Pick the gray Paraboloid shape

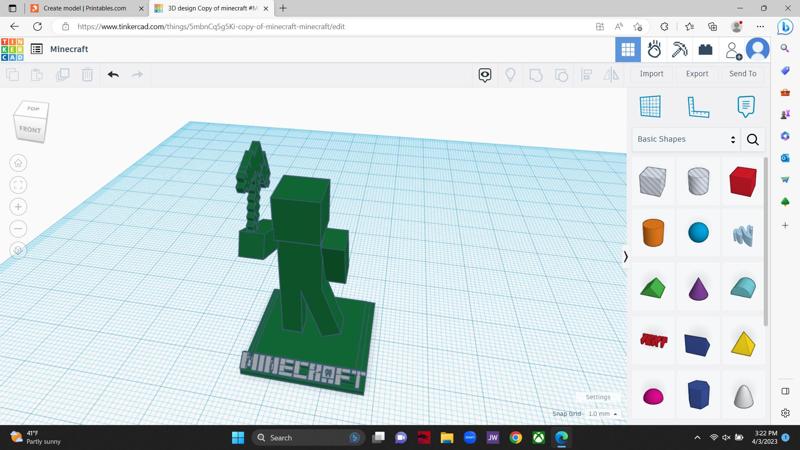743,395
